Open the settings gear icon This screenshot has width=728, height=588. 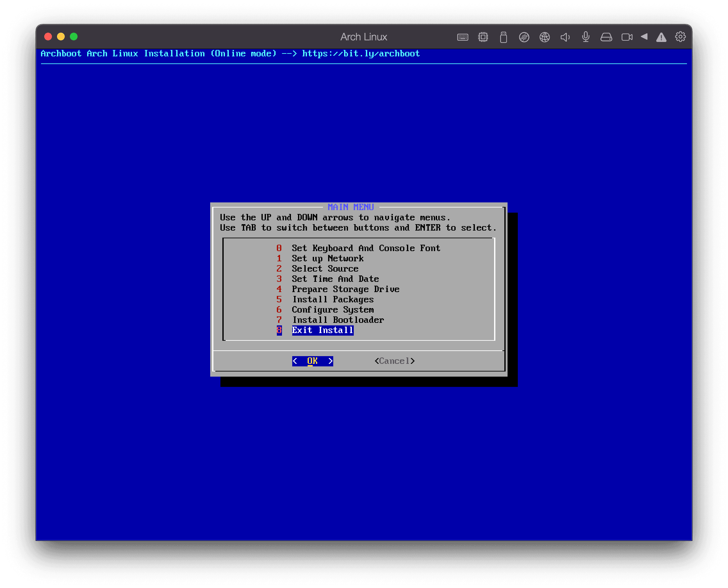click(x=680, y=37)
